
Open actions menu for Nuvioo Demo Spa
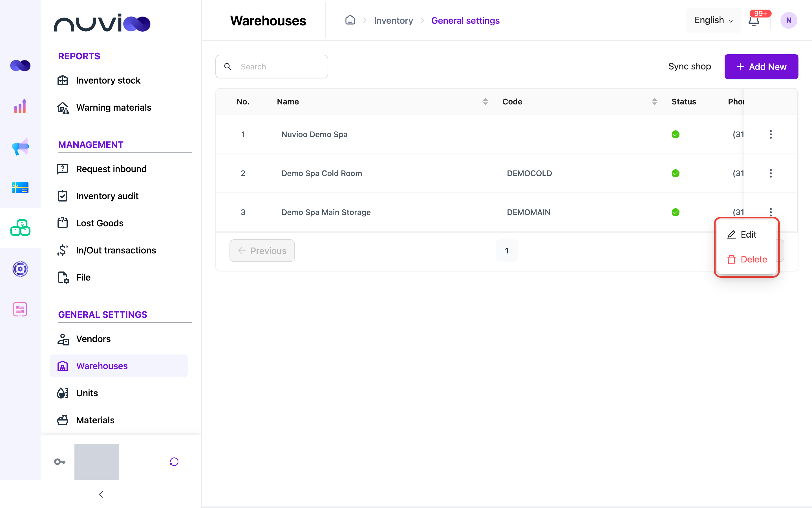[x=771, y=134]
